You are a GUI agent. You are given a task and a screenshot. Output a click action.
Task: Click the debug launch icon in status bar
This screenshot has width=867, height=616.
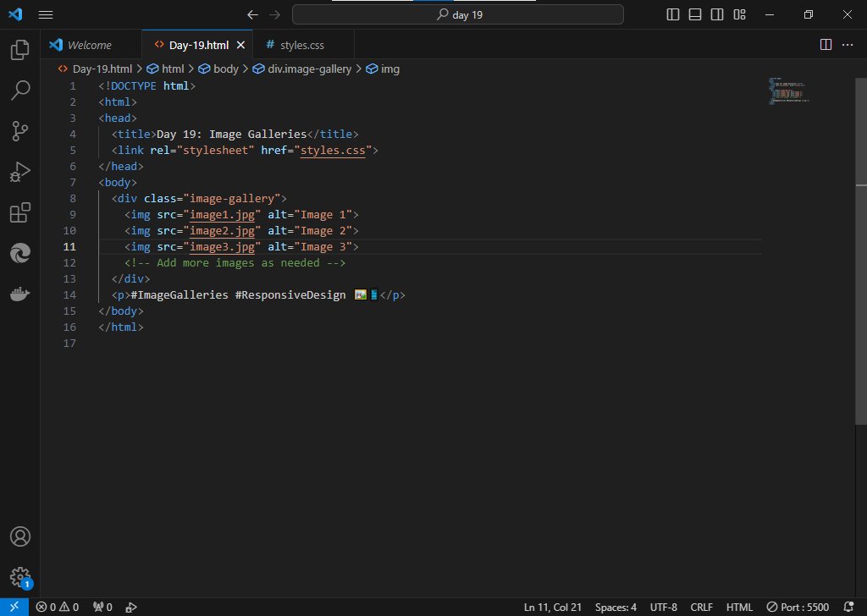(131, 608)
